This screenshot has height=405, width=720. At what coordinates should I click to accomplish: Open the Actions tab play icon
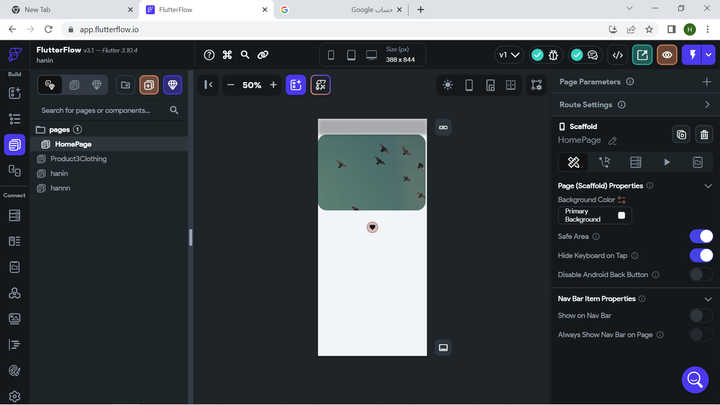click(667, 162)
